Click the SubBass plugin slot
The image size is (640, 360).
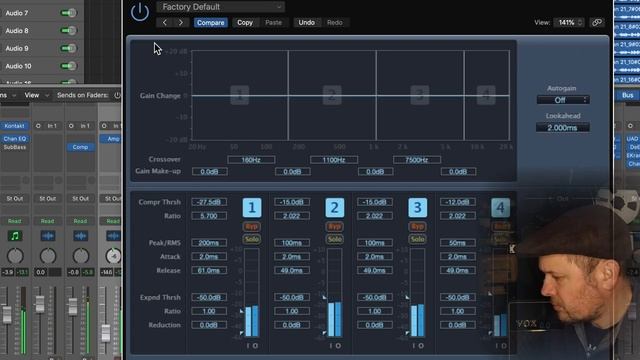(15, 147)
